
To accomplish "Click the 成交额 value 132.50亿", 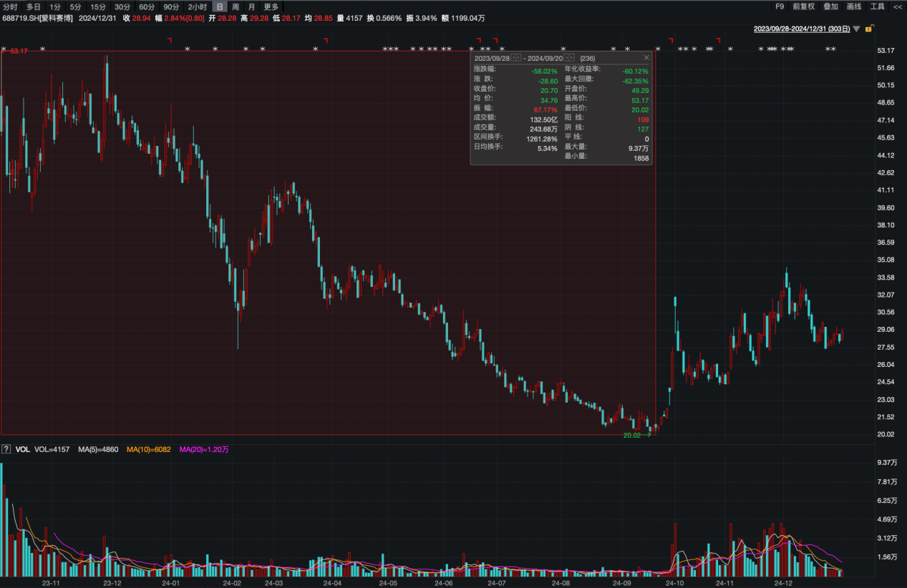I will (x=543, y=119).
